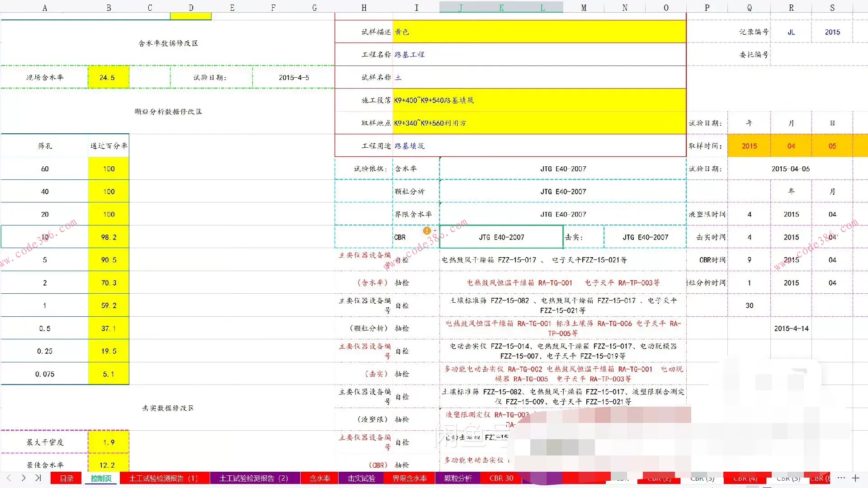Switch to the 目录 sheet tab
Screen dimensions: 868x488
(66, 478)
